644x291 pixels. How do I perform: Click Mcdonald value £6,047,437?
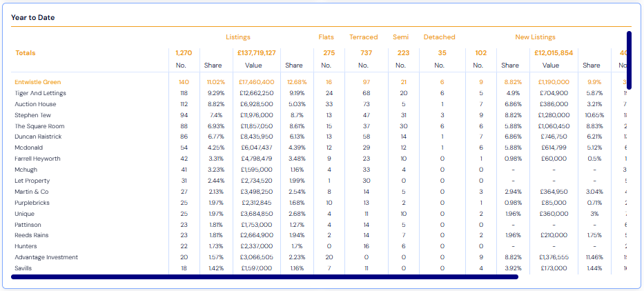(256, 148)
